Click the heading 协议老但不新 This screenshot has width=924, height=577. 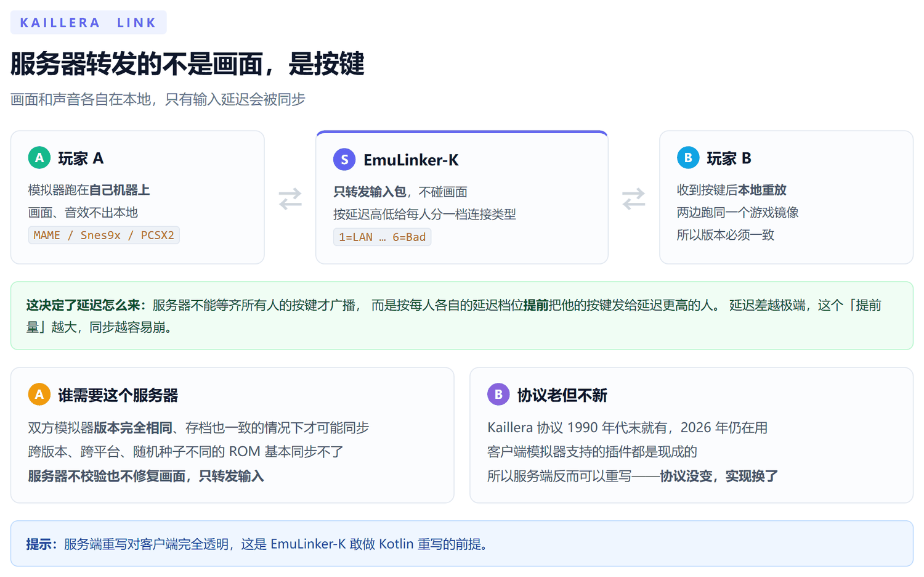tap(562, 395)
